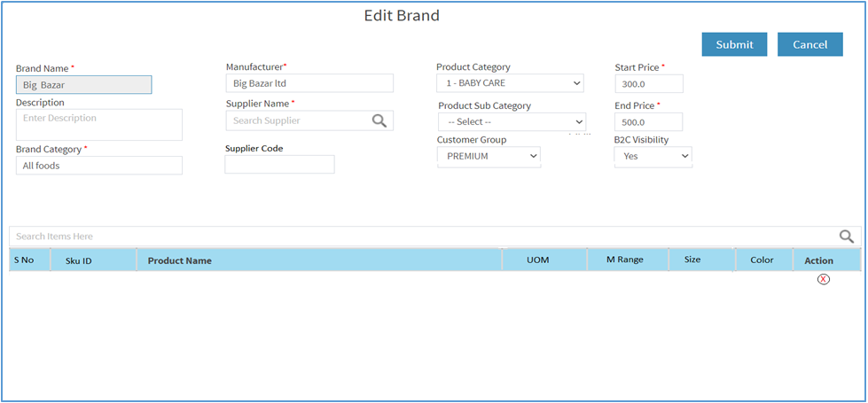Click the Edit Brand page title

402,15
